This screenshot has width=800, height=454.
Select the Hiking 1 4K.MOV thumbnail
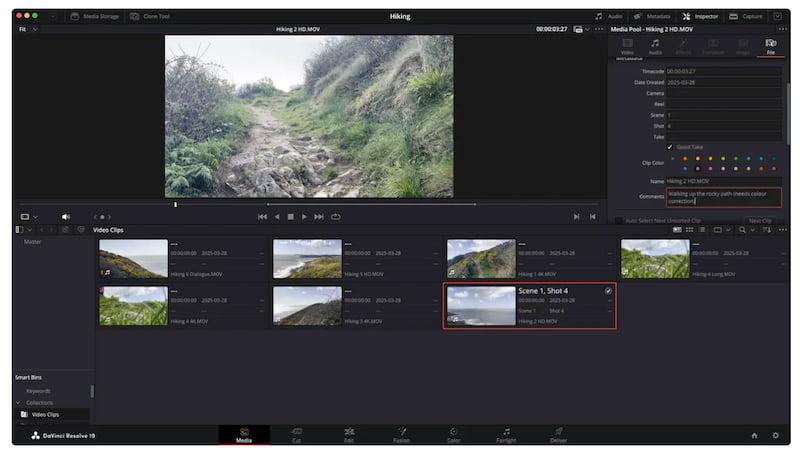[x=481, y=259]
